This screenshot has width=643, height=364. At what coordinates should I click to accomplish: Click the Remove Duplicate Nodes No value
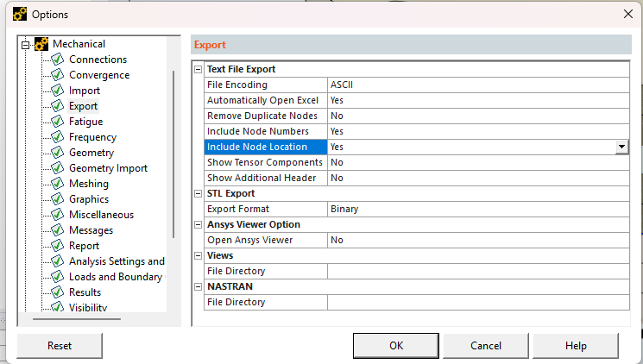478,116
